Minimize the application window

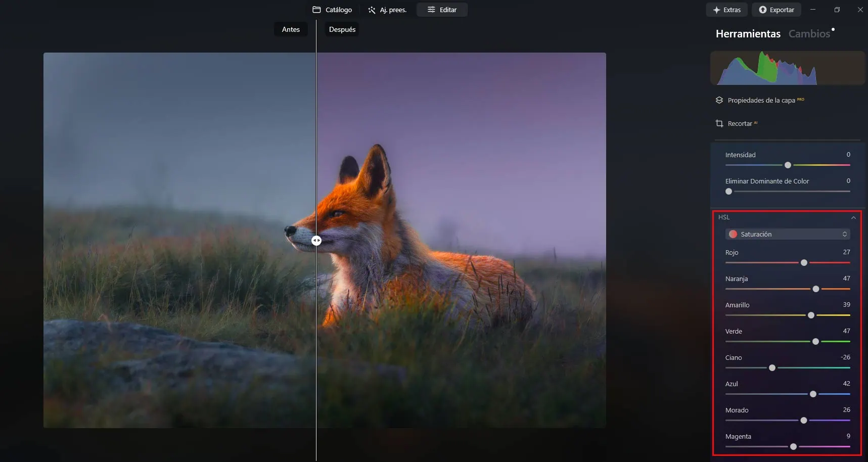click(813, 10)
